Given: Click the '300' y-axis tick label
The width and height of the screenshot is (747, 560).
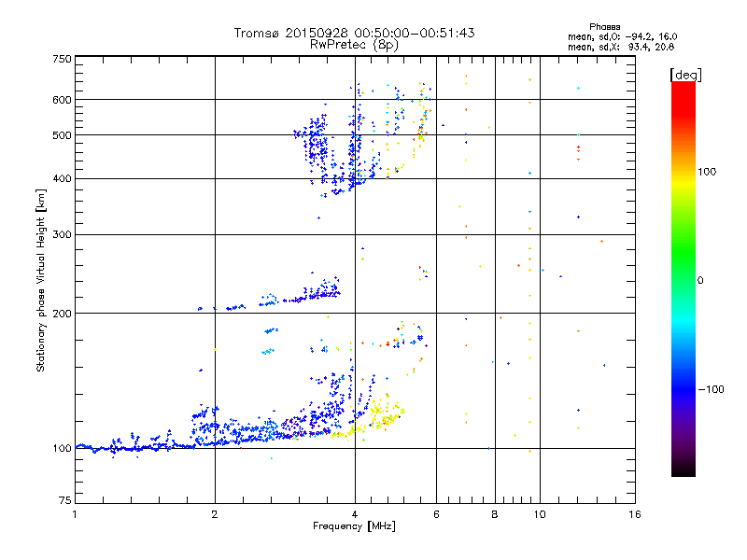Looking at the screenshot, I should pos(62,235).
